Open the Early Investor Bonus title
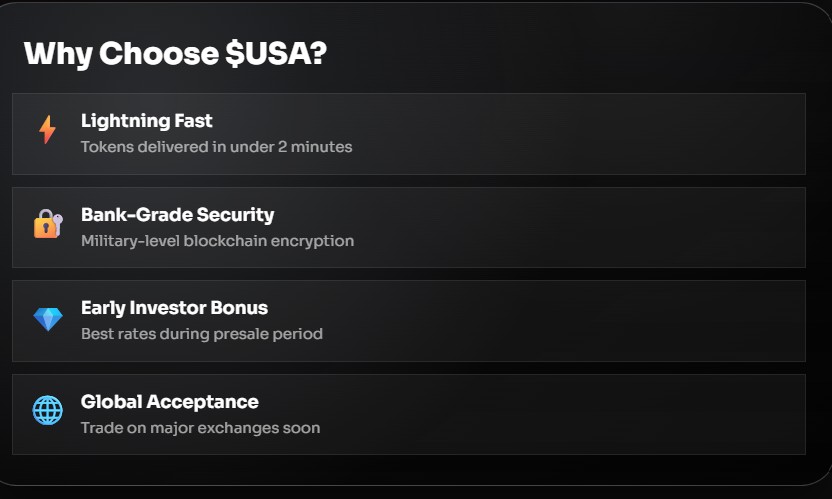 [174, 308]
